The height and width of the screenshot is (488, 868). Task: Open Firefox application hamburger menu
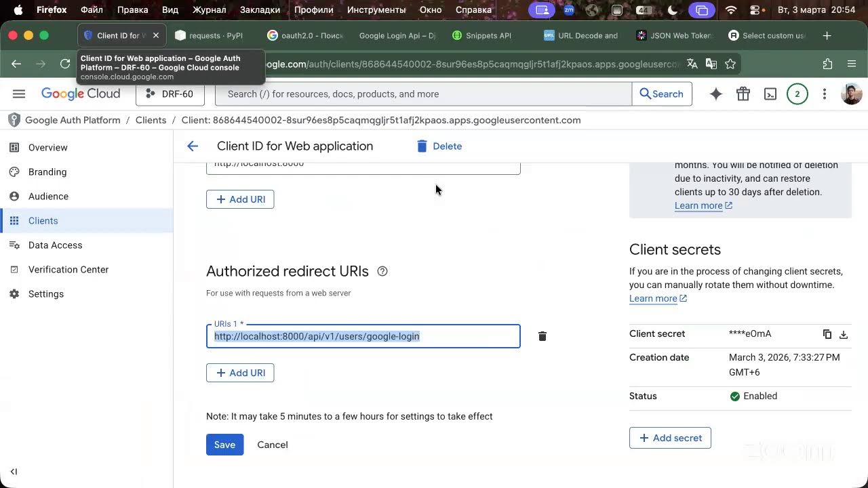[x=852, y=64]
